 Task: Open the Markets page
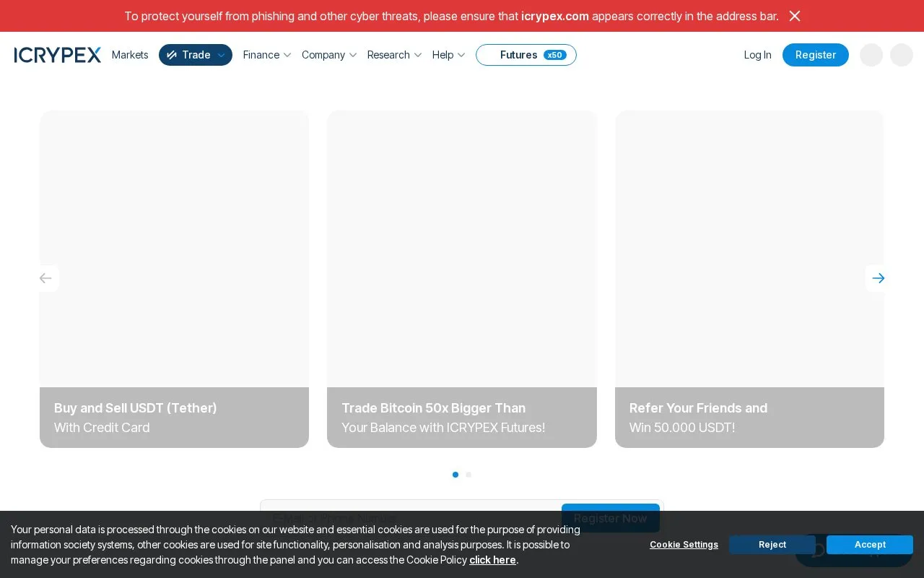[130, 55]
